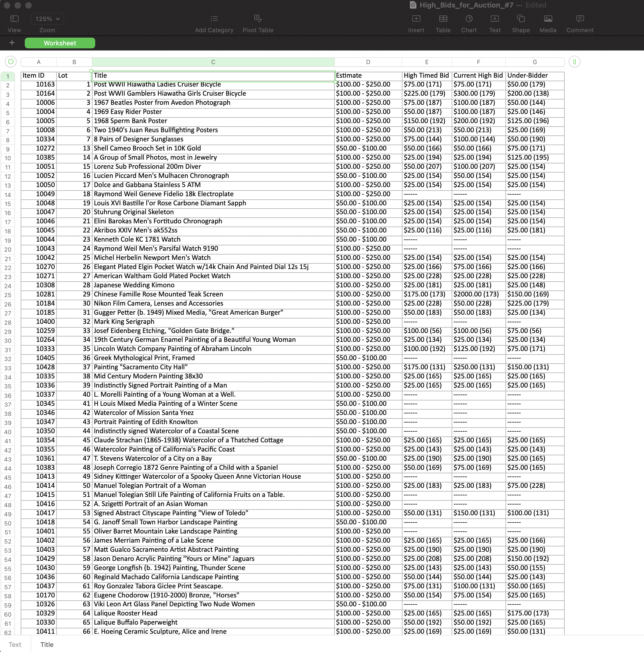Click the Add Category icon
The height and width of the screenshot is (652, 644).
214,19
